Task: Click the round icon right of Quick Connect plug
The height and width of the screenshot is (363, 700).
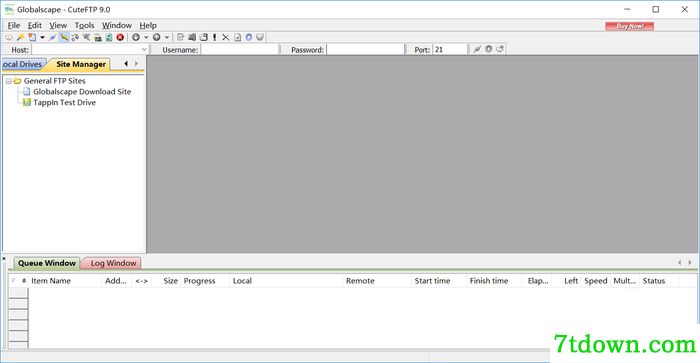Action: tap(489, 49)
